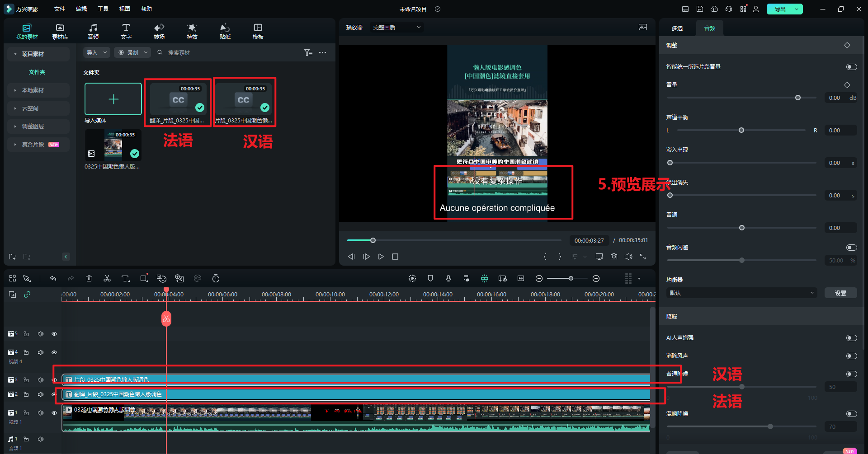
Task: Click the 导入媒体 plus thumbnail
Action: [x=113, y=99]
